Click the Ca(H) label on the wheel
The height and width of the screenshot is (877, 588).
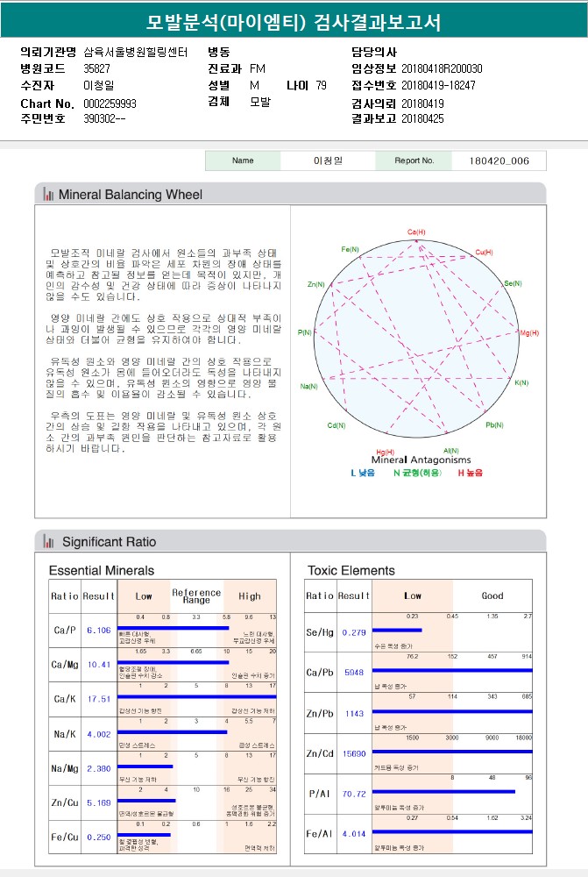tap(416, 232)
